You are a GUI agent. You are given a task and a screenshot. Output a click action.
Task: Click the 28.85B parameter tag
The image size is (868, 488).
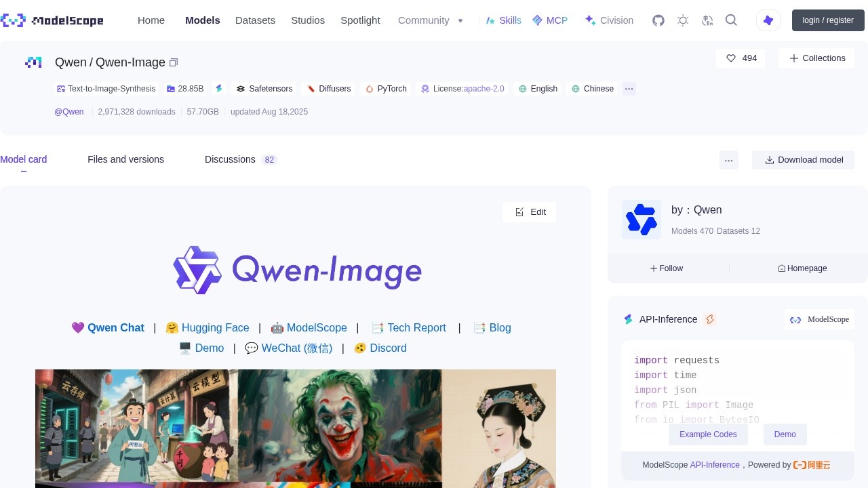click(185, 89)
